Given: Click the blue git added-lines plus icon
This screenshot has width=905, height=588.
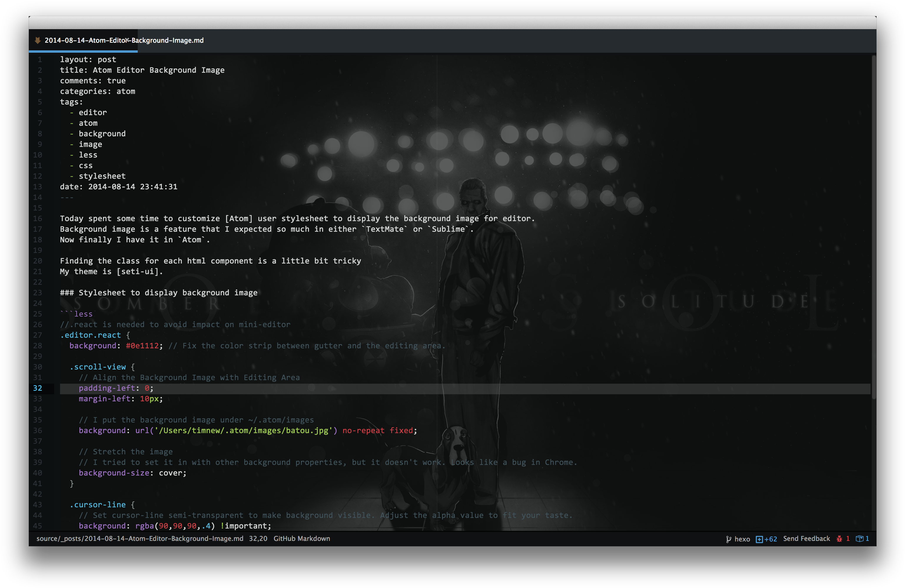Looking at the screenshot, I should (759, 539).
